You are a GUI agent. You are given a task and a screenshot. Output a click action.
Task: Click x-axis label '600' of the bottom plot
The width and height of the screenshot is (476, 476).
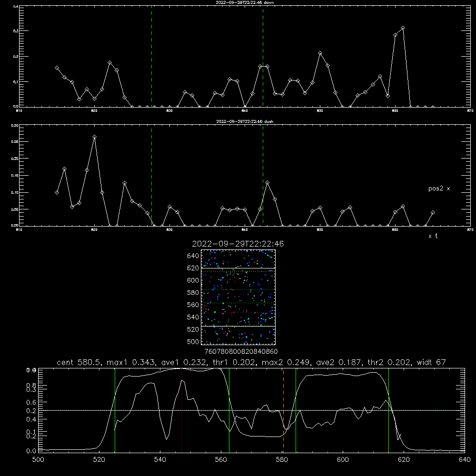(343, 460)
